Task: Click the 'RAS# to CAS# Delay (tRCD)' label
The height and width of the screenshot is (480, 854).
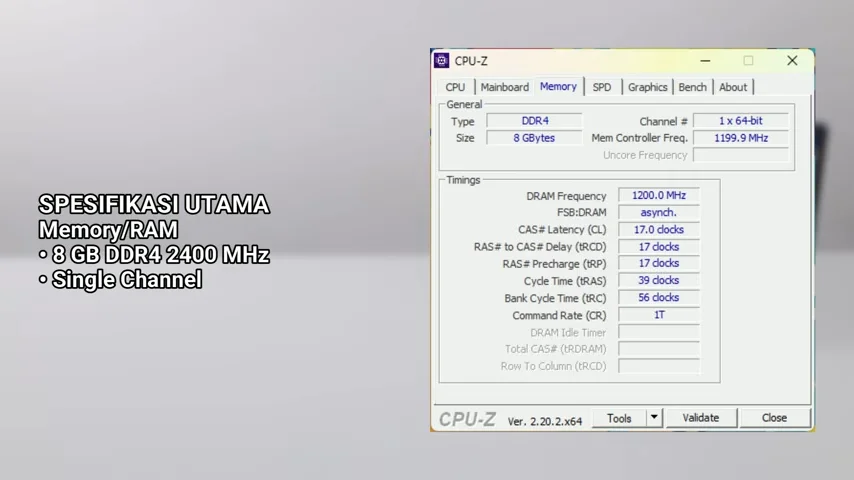Action: click(x=540, y=247)
